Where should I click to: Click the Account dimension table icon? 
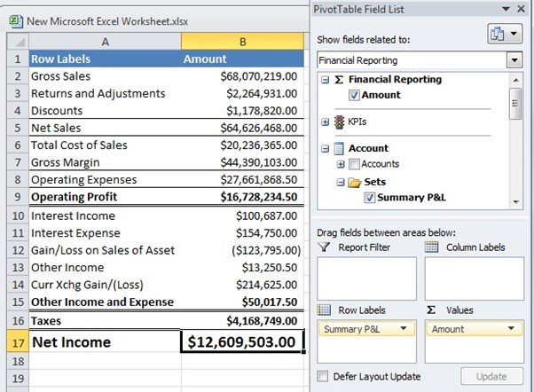pyautogui.click(x=338, y=148)
